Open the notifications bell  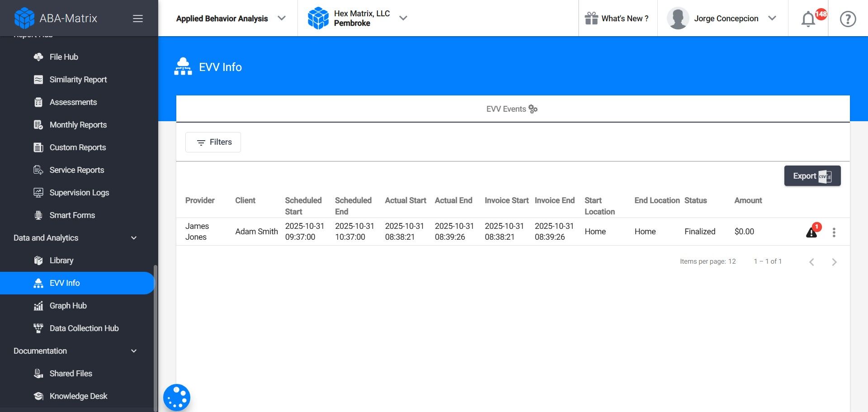[808, 19]
